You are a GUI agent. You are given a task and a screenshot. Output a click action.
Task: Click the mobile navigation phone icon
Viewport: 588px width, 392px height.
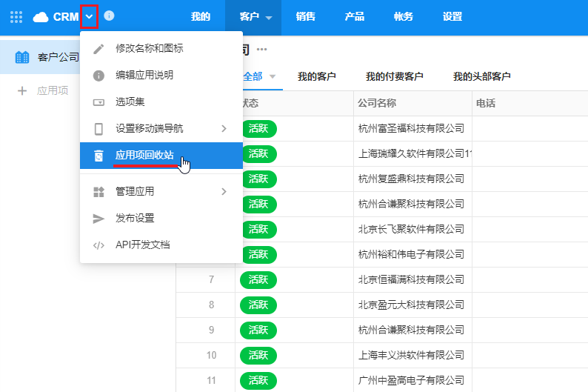tap(98, 129)
